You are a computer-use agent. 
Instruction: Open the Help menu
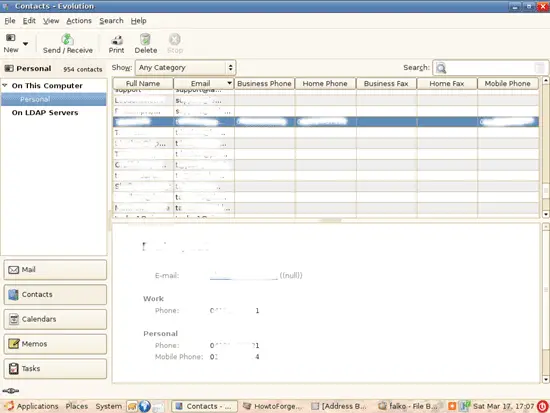(139, 21)
